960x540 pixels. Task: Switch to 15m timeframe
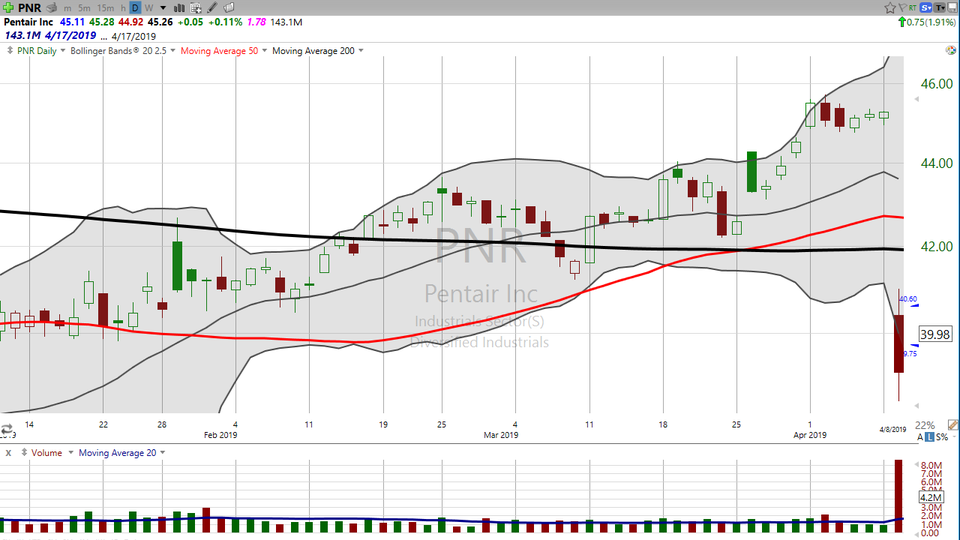(x=105, y=8)
